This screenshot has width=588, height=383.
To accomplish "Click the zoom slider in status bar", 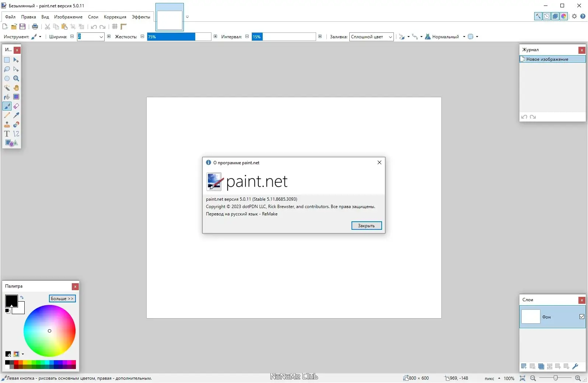I will (x=555, y=378).
